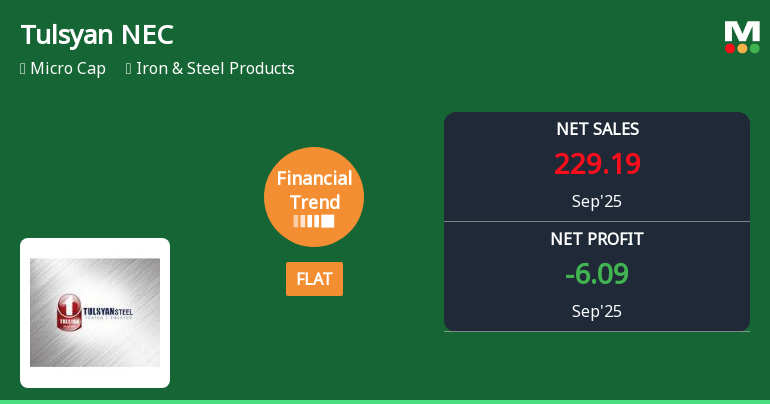770x404 pixels.
Task: Click the 229.19 net sales value
Action: (x=597, y=164)
